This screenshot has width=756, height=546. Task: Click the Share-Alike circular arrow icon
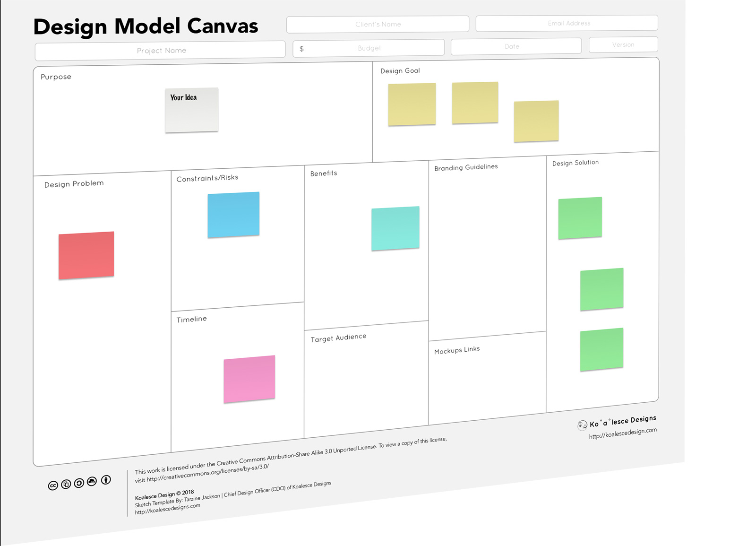coord(79,483)
